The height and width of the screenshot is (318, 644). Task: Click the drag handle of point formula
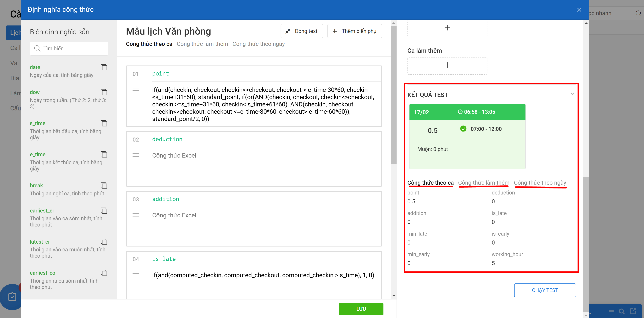coord(135,90)
